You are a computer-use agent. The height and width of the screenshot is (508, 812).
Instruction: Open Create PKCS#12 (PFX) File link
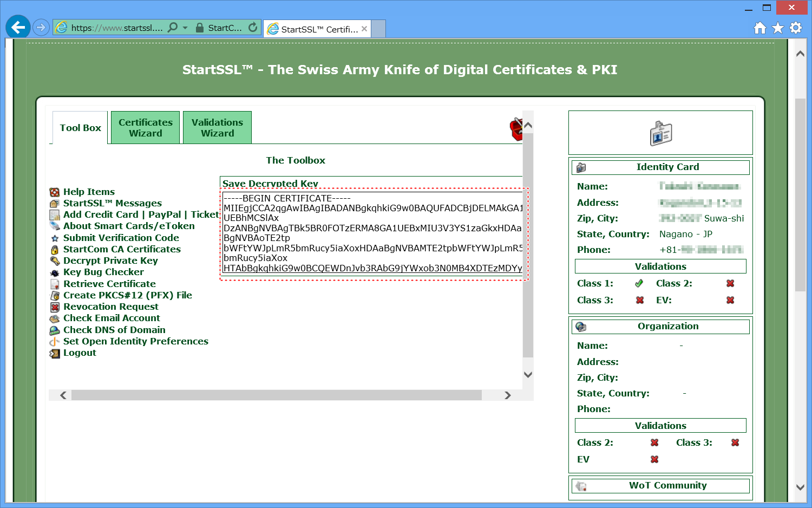coord(127,295)
